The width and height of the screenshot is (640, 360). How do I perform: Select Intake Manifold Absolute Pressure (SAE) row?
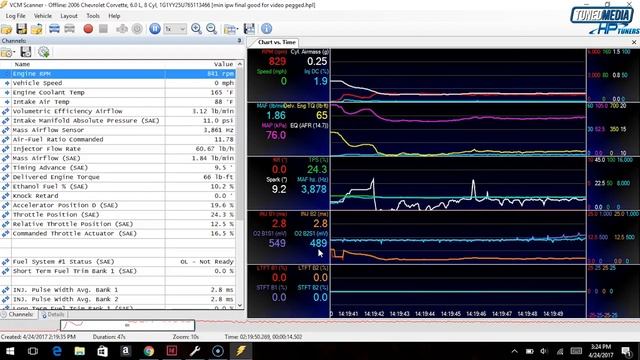click(118, 121)
